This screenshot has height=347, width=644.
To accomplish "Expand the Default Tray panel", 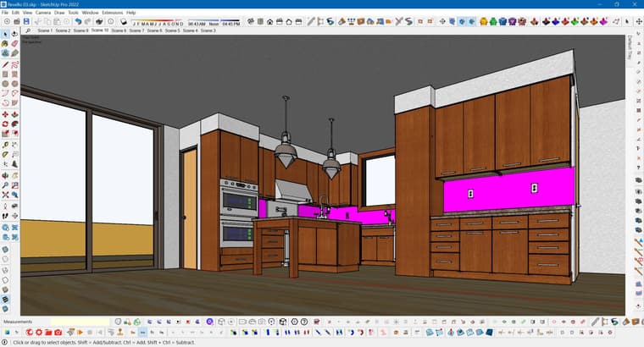I will [x=630, y=47].
